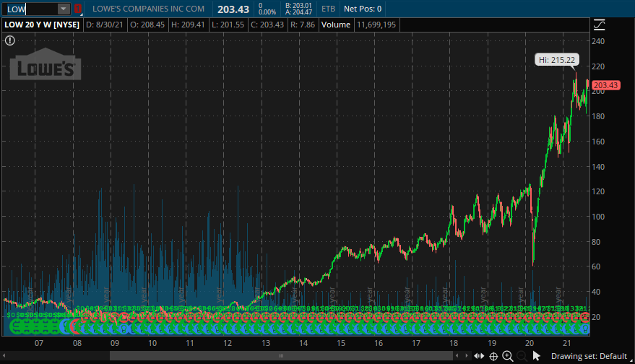
Task: Click the H: 209.41 high value
Action: 188,25
